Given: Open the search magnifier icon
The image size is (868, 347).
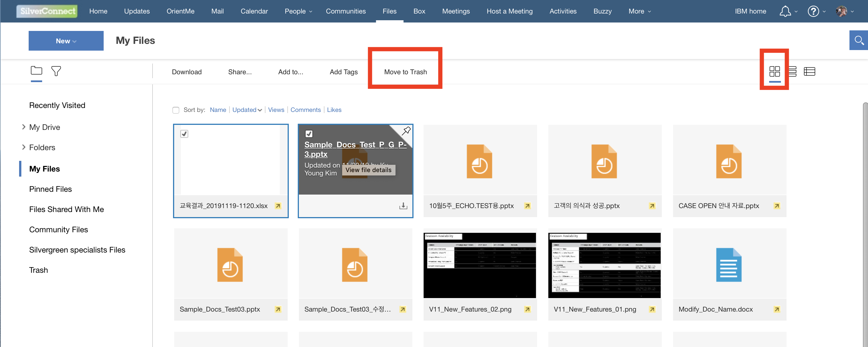Looking at the screenshot, I should coord(859,40).
